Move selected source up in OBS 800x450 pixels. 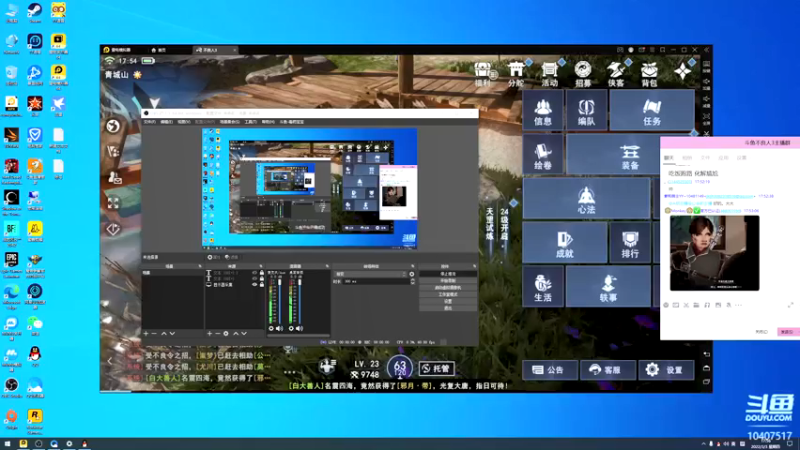coord(236,333)
